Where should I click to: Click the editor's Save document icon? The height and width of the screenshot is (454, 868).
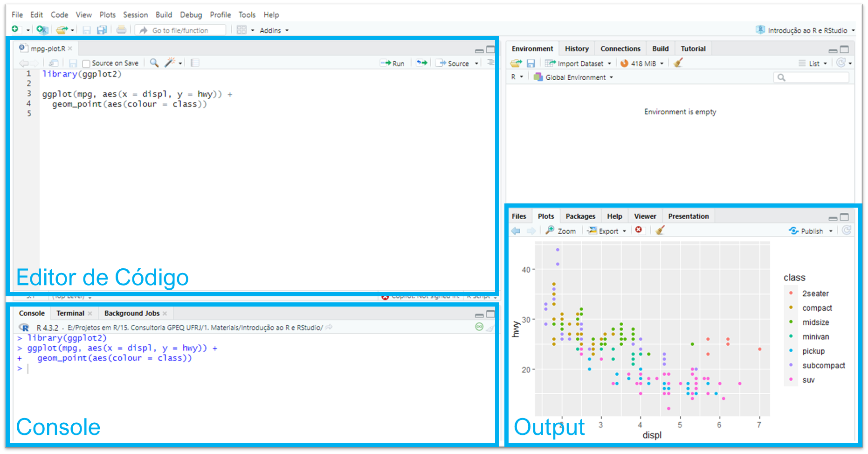click(73, 63)
